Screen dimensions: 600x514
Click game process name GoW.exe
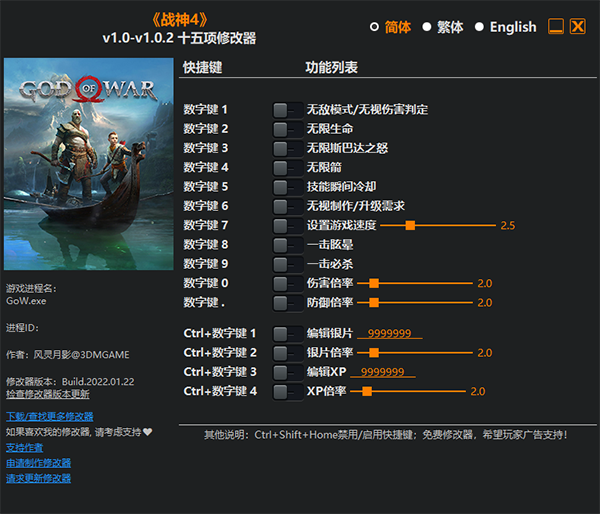26,301
